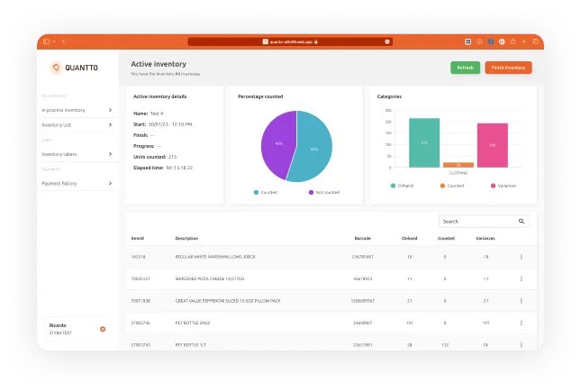This screenshot has height=392, width=581.
Task: Open row menu for Regular White Marshmallows
Action: pos(522,257)
